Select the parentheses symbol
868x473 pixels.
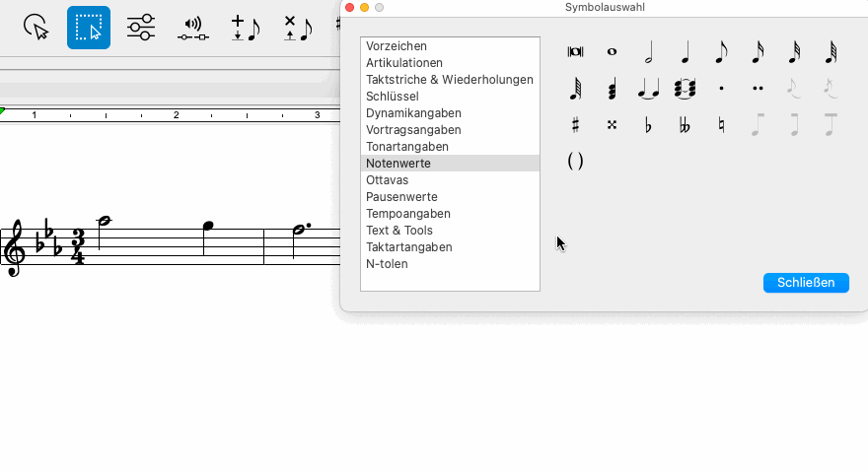coord(575,161)
